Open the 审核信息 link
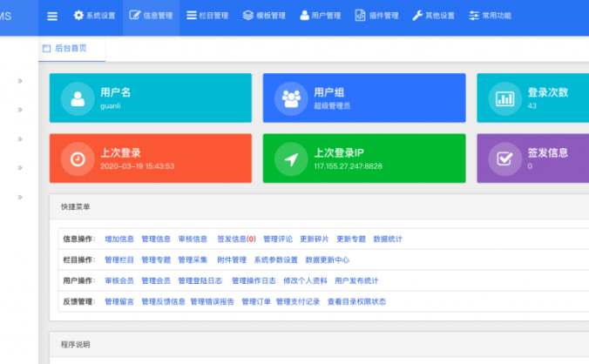The height and width of the screenshot is (364, 589). (x=193, y=239)
